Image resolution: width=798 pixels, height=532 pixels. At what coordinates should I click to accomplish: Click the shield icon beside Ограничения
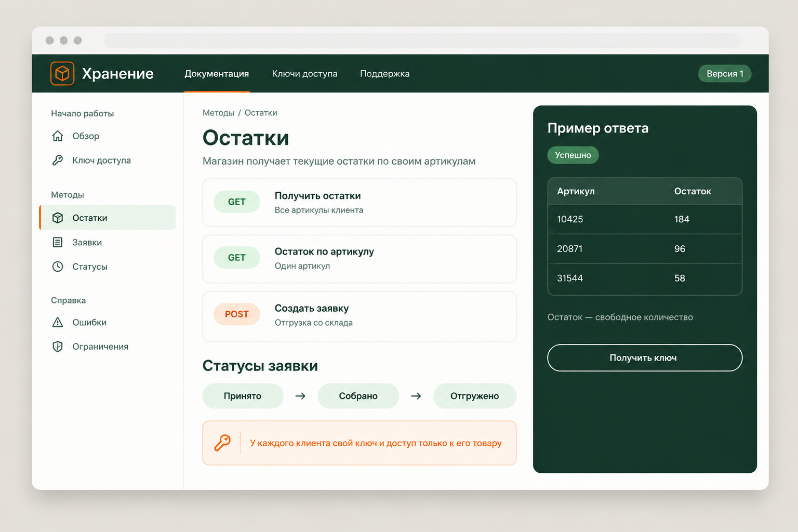(x=58, y=347)
